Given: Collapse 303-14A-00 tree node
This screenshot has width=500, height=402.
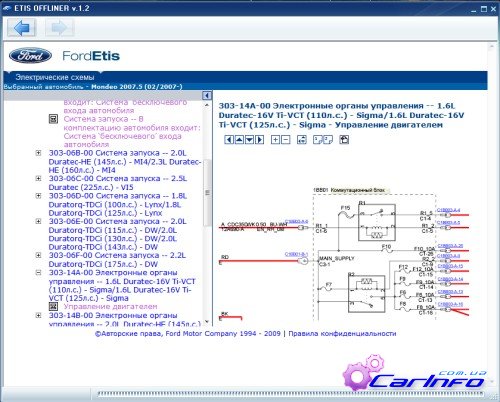Looking at the screenshot, I should pyautogui.click(x=38, y=272).
